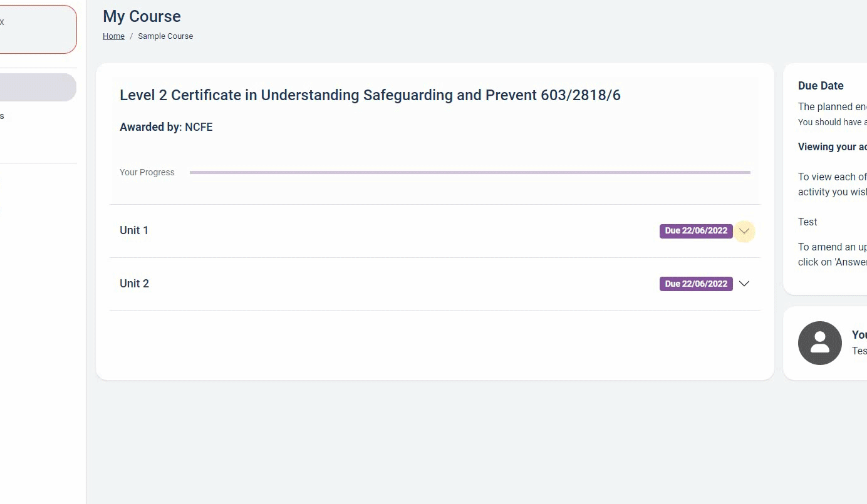Image resolution: width=867 pixels, height=504 pixels.
Task: Go to the Home breadcrumb link
Action: pos(113,36)
